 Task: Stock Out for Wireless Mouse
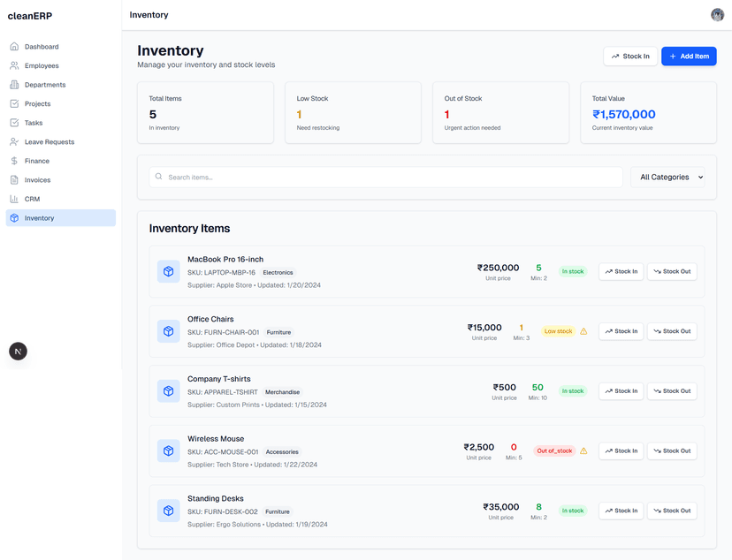pos(672,450)
